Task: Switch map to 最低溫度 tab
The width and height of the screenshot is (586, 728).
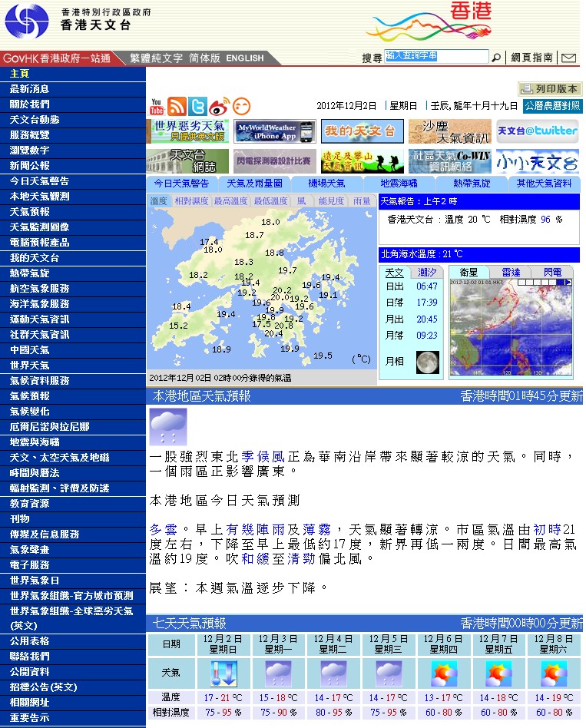Action: pyautogui.click(x=270, y=201)
